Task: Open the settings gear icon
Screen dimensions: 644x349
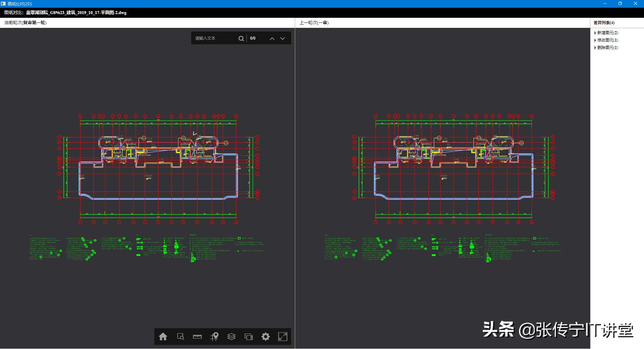Action: [266, 337]
